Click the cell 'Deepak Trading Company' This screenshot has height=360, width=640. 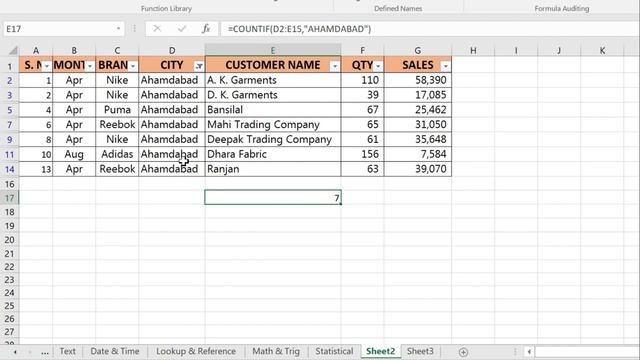(273, 139)
